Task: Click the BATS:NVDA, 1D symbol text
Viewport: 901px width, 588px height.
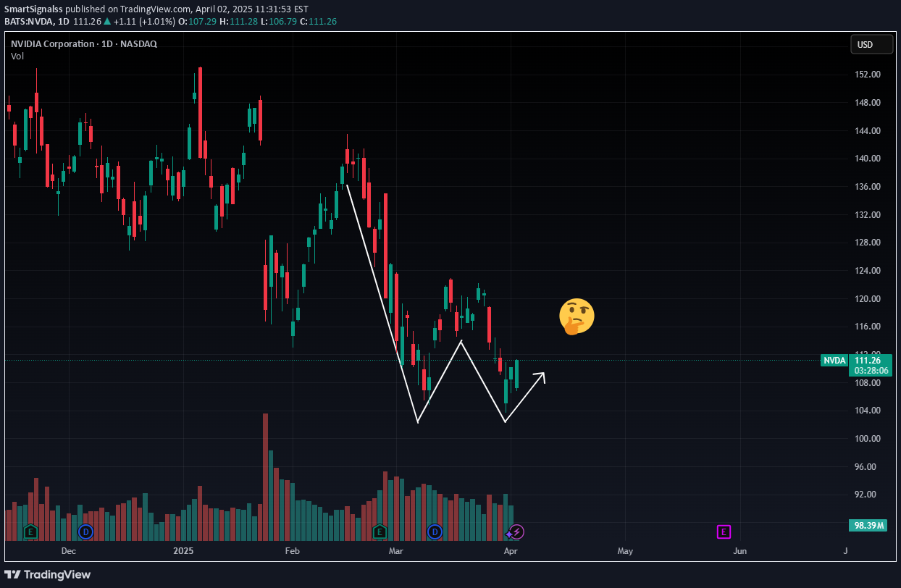Action: pyautogui.click(x=35, y=22)
